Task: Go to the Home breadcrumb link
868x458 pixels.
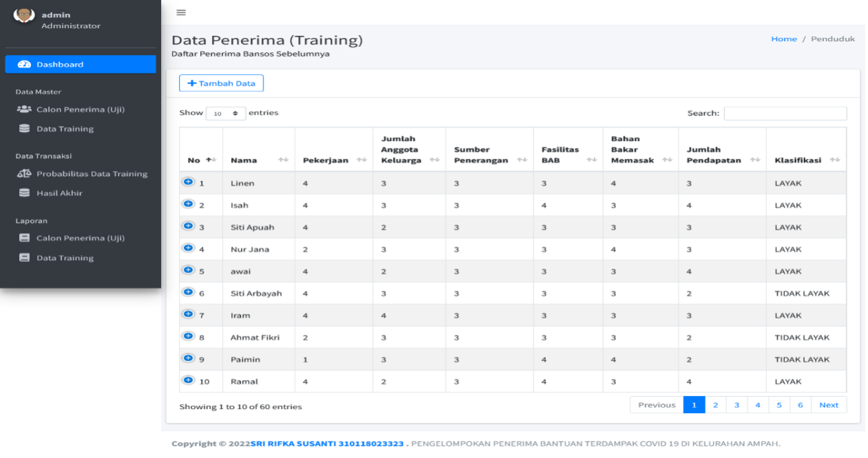Action: pos(784,39)
